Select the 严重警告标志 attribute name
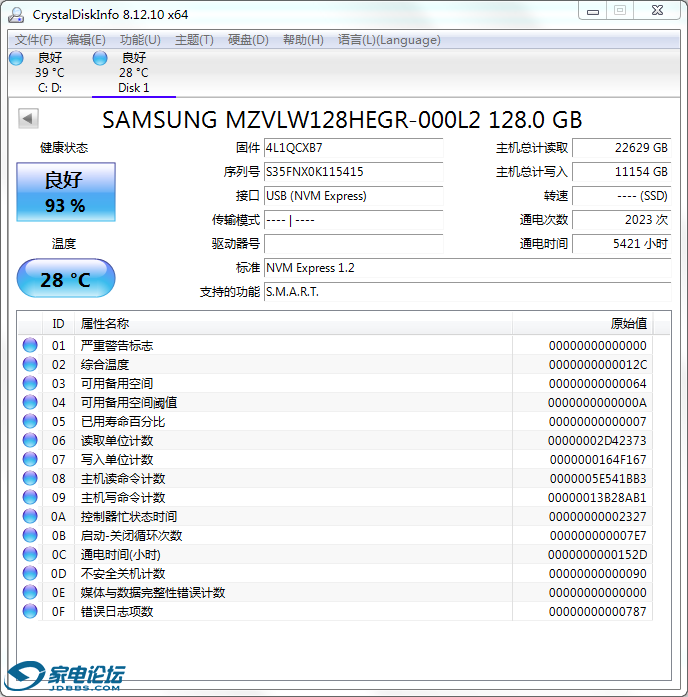688x697 pixels. (x=117, y=345)
